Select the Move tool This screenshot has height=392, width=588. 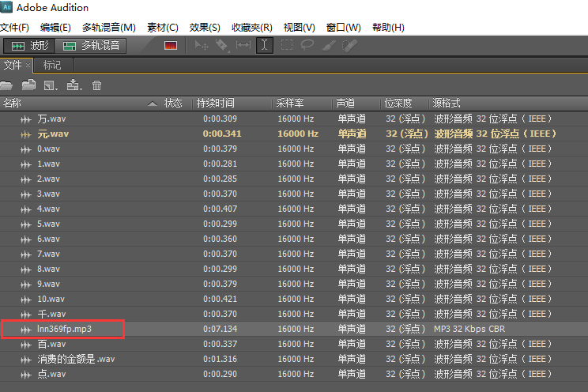click(x=202, y=46)
